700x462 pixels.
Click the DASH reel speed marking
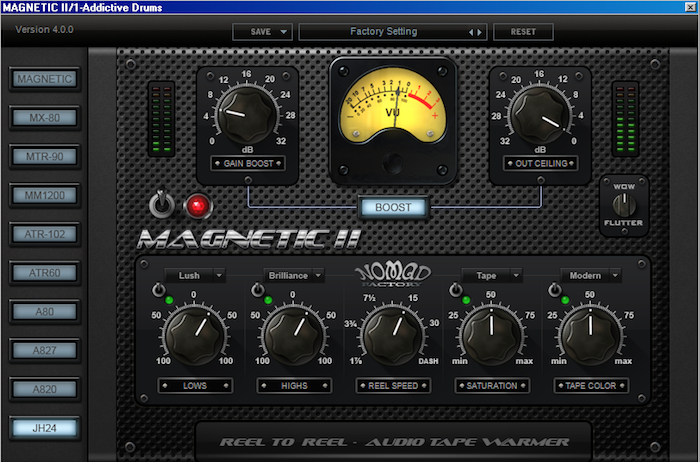tap(428, 361)
